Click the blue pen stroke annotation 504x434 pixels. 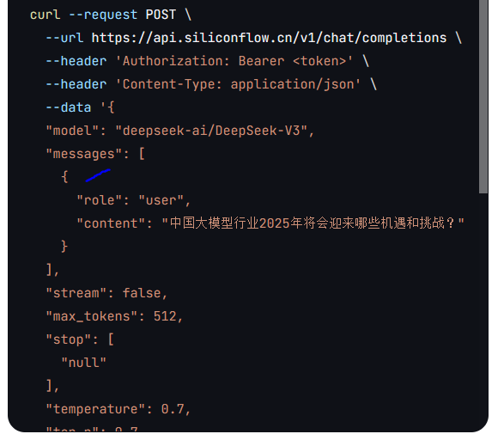point(98,175)
